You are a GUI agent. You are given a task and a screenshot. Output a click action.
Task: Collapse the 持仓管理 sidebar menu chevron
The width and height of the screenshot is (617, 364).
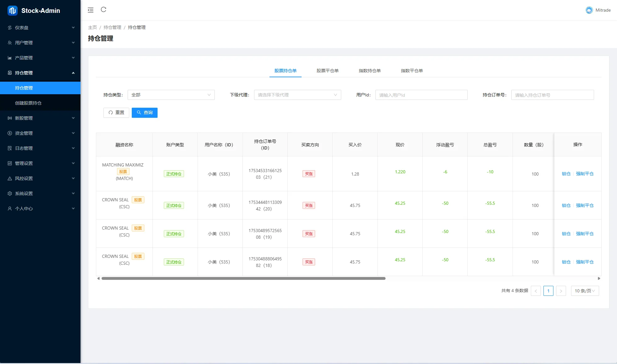click(x=73, y=73)
